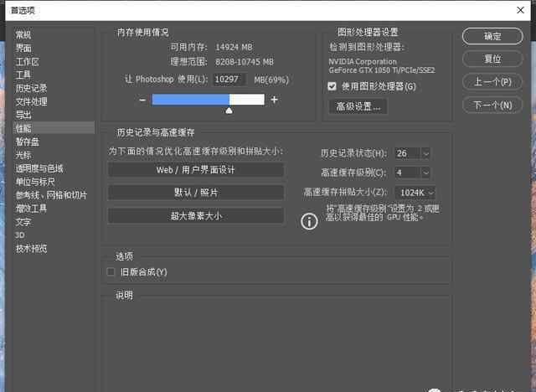Select the 3D category

click(x=20, y=235)
